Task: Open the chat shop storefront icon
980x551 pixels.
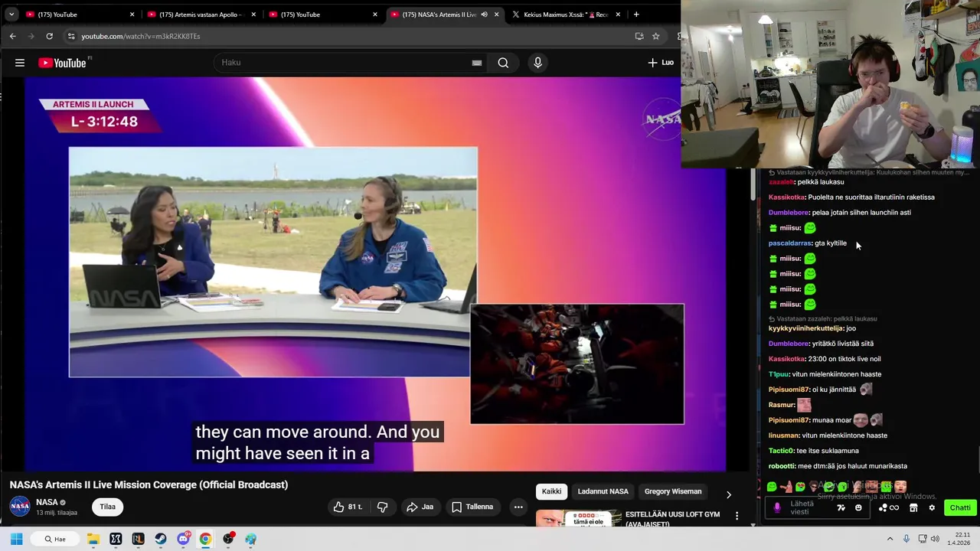Action: click(913, 507)
